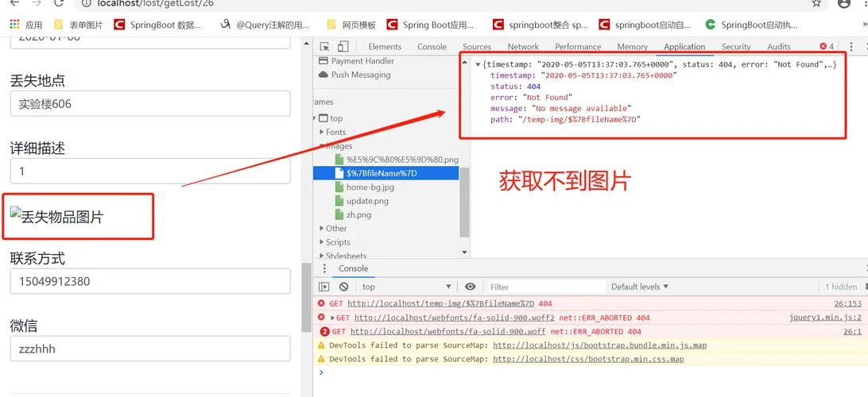Open the springboot整合 bookmark

(541, 25)
